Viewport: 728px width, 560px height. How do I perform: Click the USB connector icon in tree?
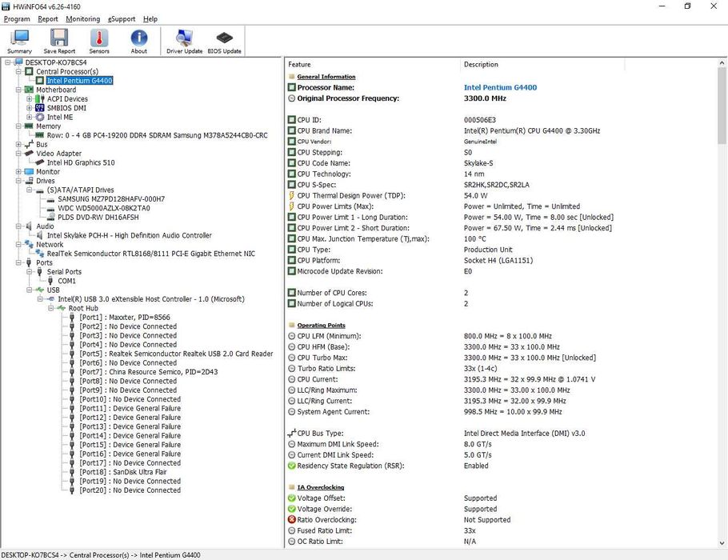point(40,290)
